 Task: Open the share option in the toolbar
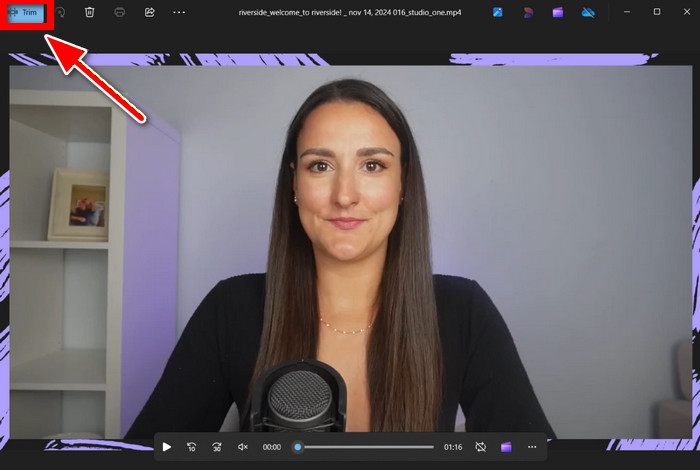click(149, 12)
